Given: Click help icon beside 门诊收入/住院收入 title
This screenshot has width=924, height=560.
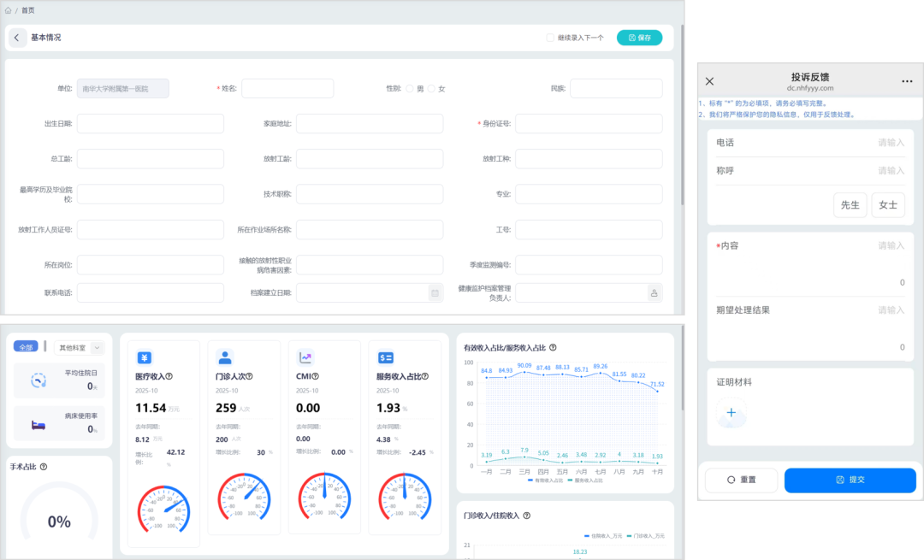Looking at the screenshot, I should [x=527, y=516].
